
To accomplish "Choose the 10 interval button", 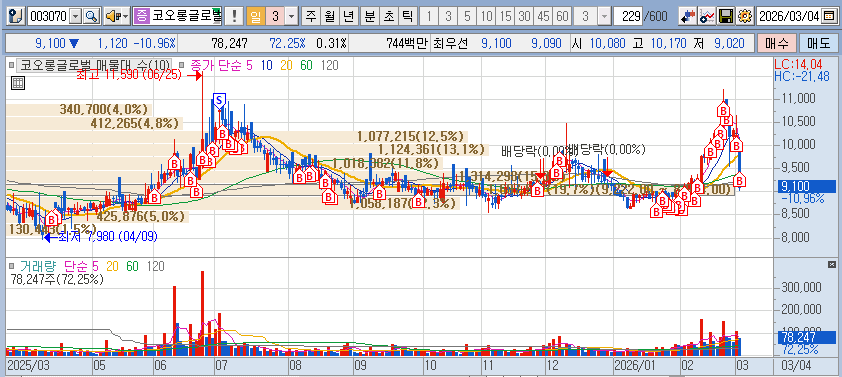I will (487, 17).
